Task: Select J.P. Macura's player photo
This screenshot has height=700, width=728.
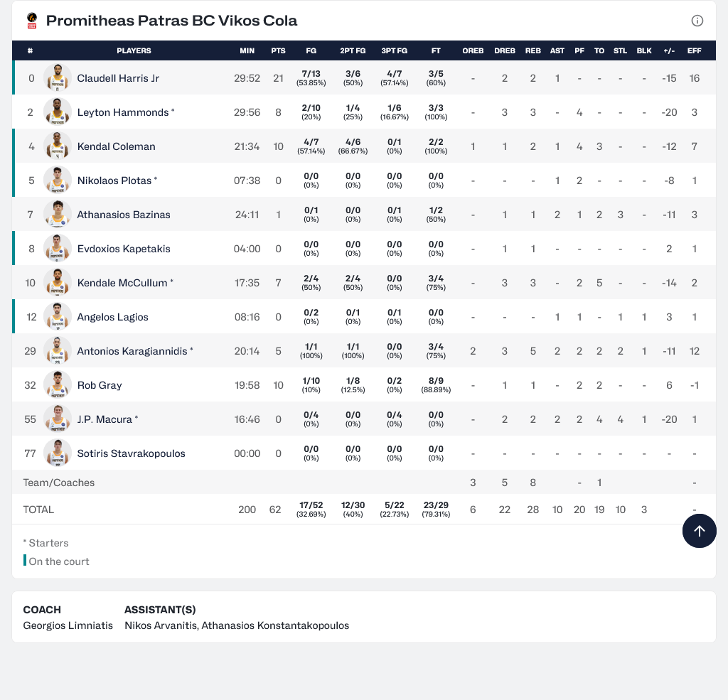Action: (x=57, y=419)
